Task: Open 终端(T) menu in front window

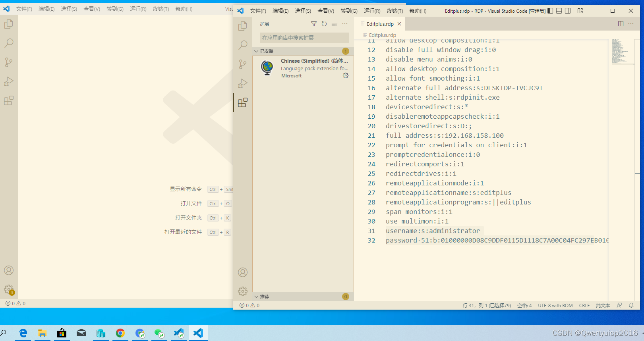Action: point(395,11)
